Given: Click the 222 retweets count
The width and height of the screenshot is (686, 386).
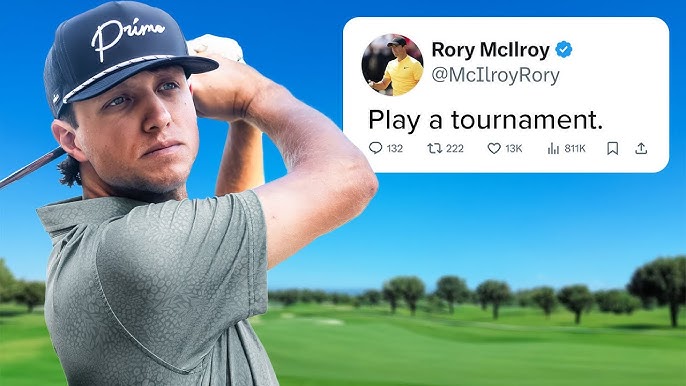Looking at the screenshot, I should click(x=455, y=148).
